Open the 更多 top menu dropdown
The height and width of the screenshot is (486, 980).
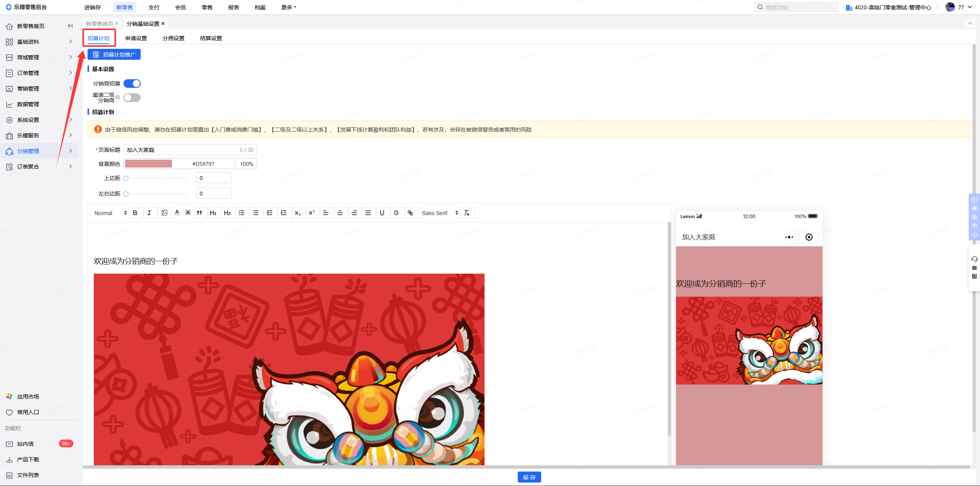289,7
